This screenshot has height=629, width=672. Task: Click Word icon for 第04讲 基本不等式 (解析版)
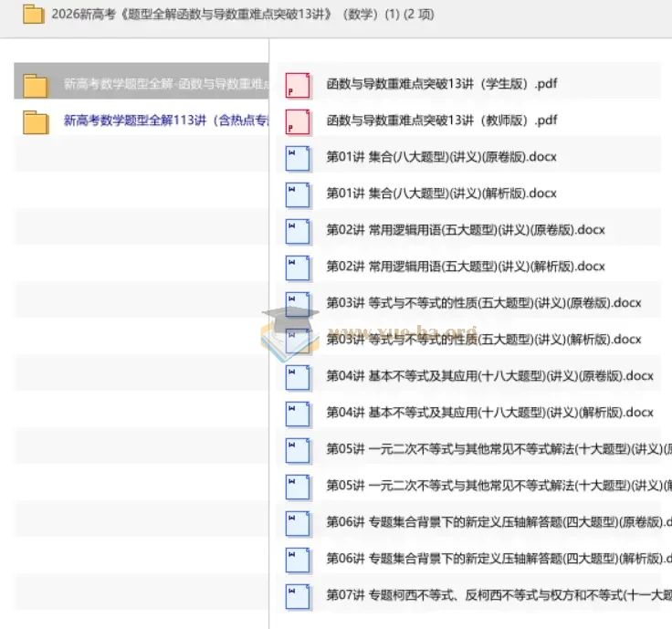coord(298,414)
